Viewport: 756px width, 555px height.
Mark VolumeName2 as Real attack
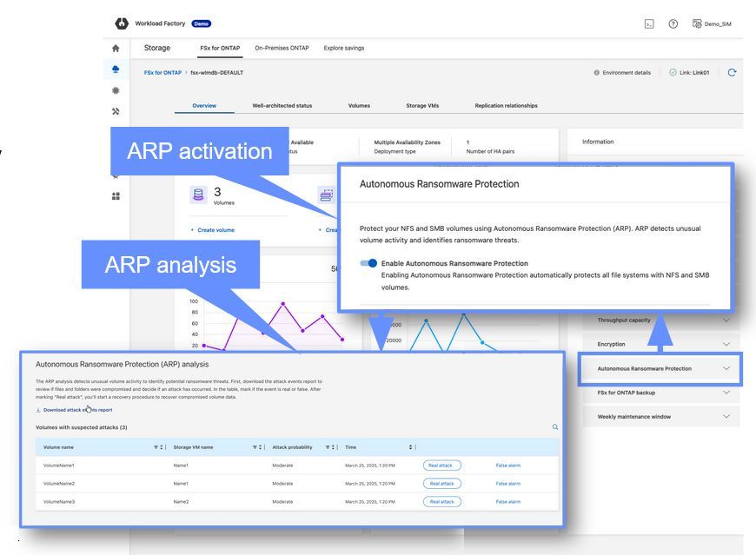[442, 483]
